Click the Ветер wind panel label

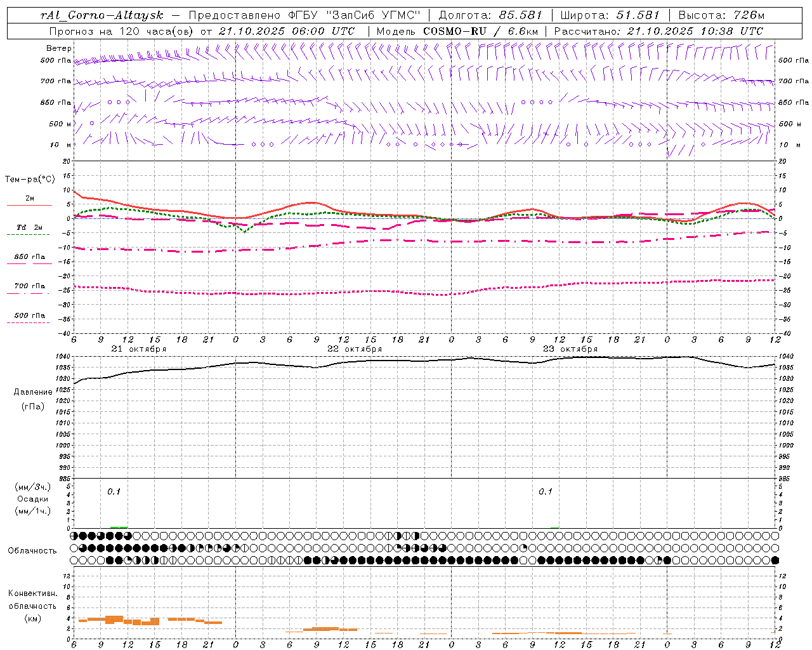(59, 48)
